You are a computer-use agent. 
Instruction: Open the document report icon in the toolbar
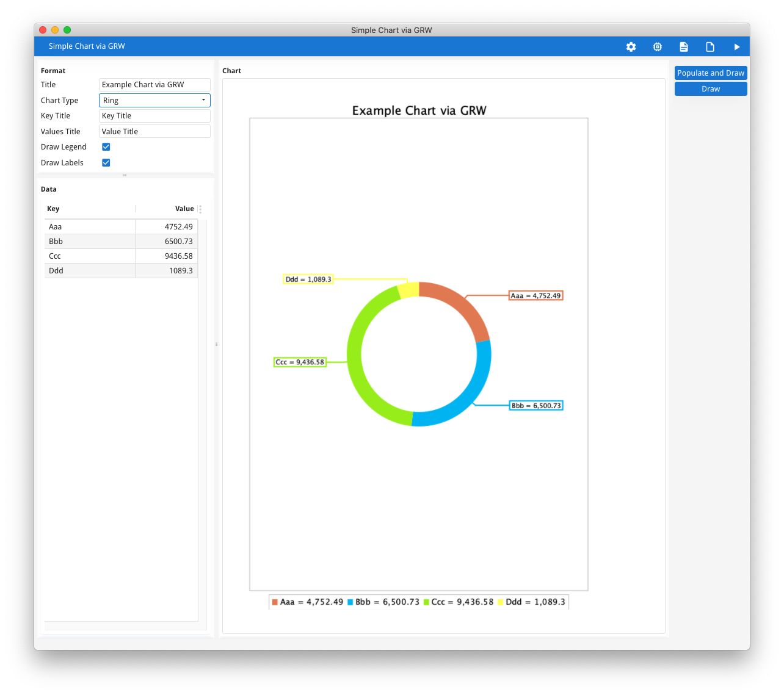683,46
